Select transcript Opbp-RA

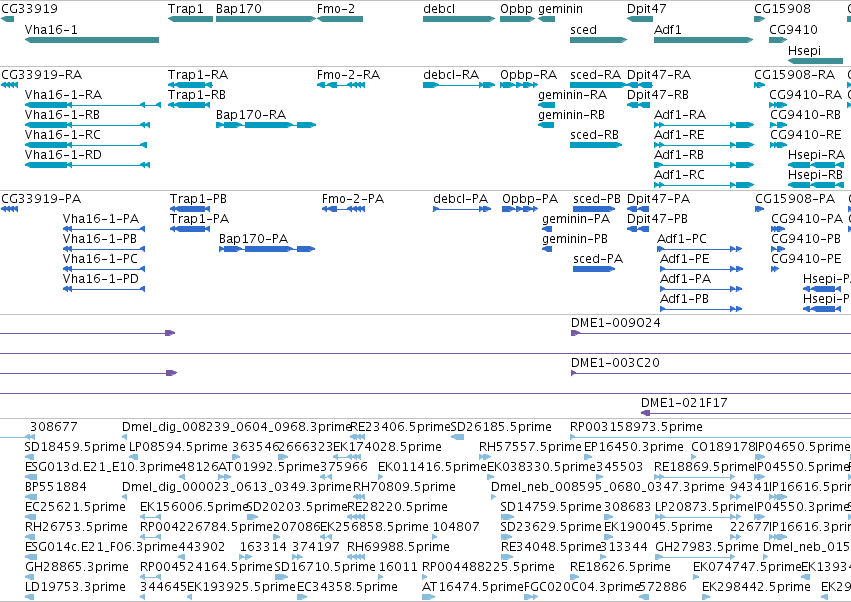[519, 85]
